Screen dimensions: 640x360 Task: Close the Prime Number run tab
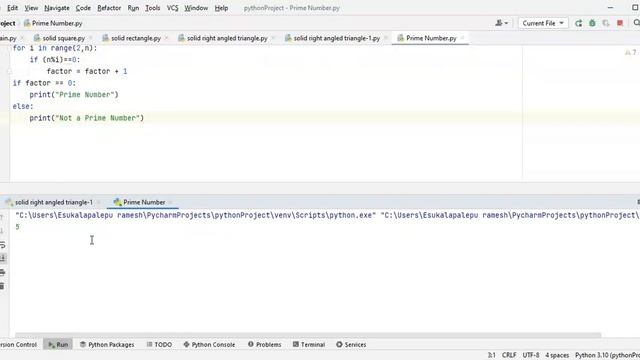[x=171, y=202]
